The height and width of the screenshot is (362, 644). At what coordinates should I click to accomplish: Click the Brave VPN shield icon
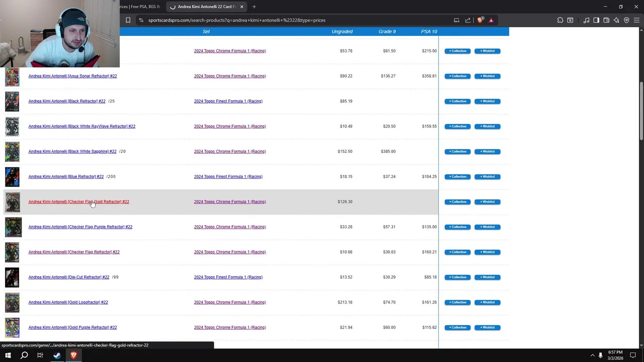626,20
